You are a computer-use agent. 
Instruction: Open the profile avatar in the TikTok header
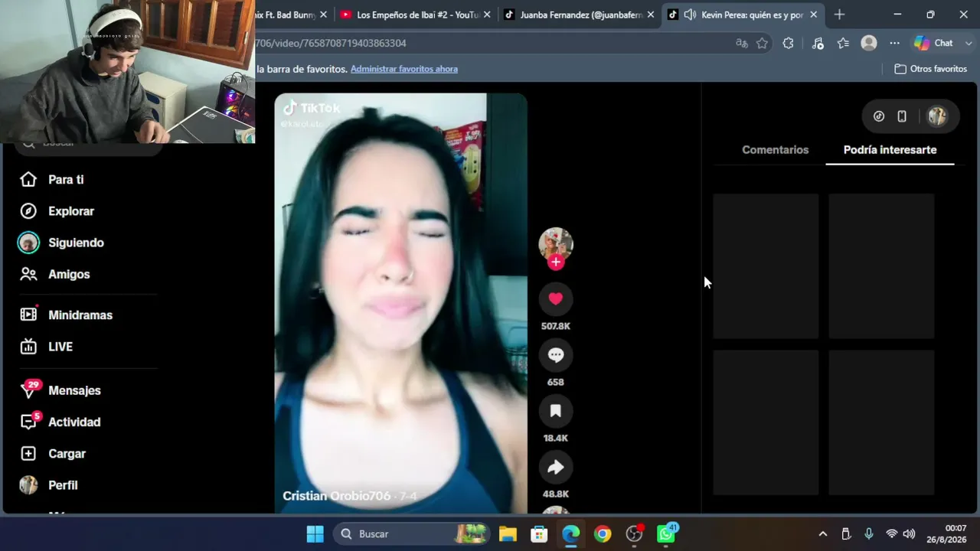click(x=937, y=116)
